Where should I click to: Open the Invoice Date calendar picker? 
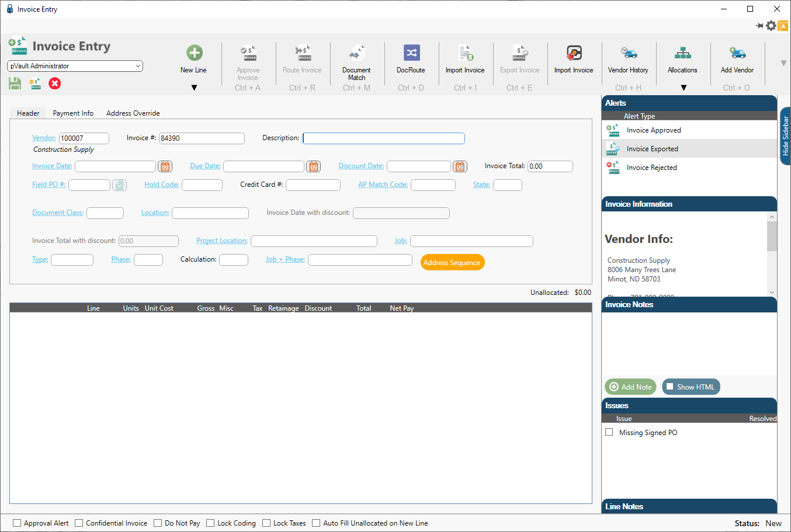(165, 166)
